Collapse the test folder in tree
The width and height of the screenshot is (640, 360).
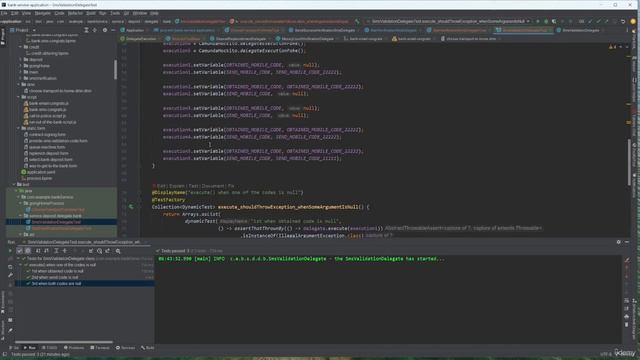point(14,184)
